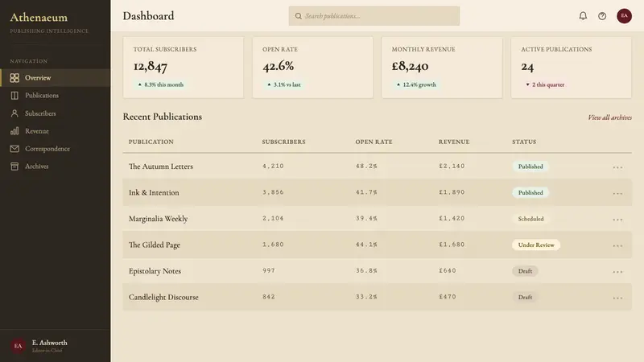Go to Overview in navigation
This screenshot has height=362, width=644.
(55, 77)
